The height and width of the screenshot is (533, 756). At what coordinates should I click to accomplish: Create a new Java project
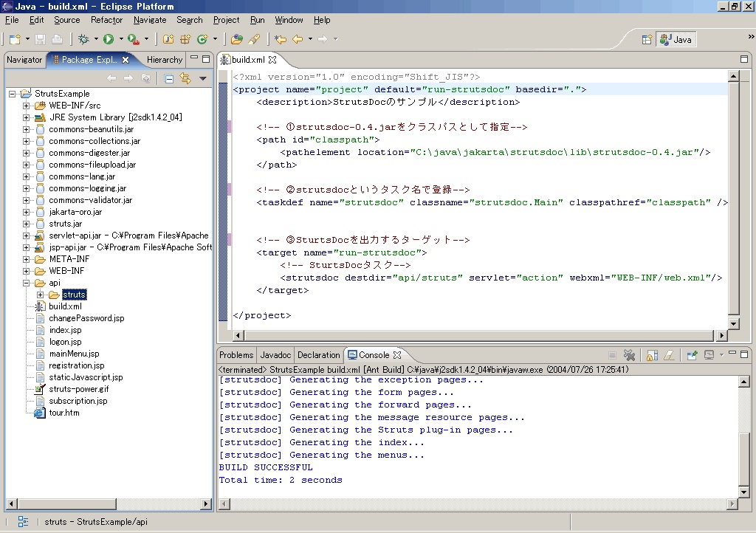point(167,38)
